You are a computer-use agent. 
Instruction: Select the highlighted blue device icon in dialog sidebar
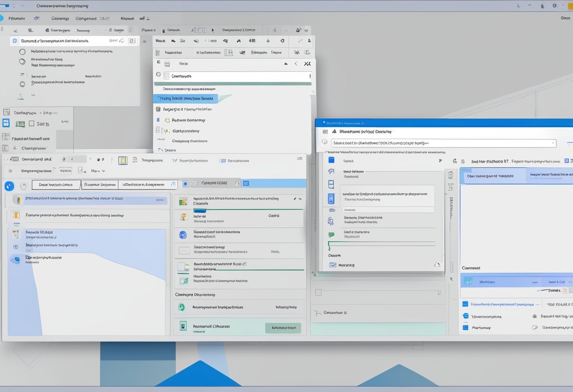coord(331,198)
